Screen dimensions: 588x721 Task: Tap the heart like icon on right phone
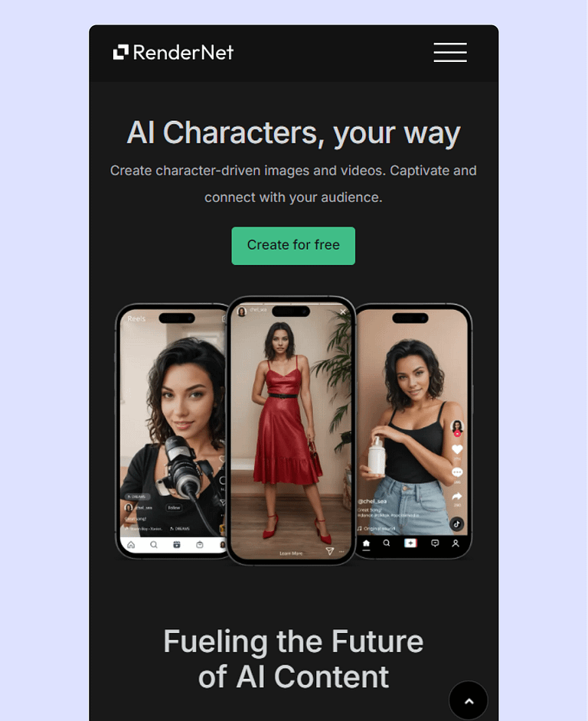(457, 449)
